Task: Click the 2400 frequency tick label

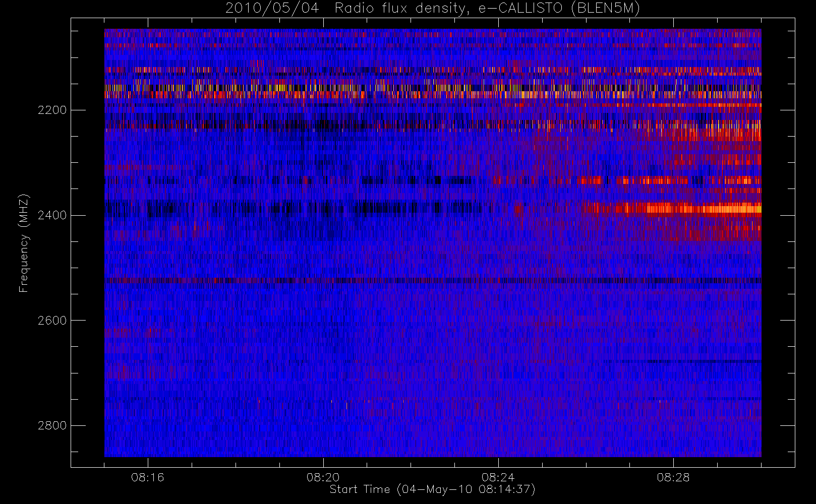Action: (52, 215)
